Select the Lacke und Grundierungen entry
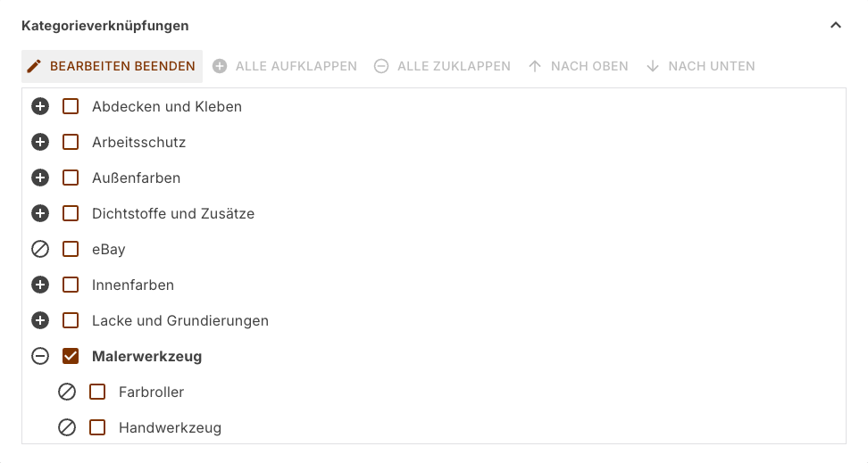This screenshot has width=868, height=463. click(x=180, y=321)
